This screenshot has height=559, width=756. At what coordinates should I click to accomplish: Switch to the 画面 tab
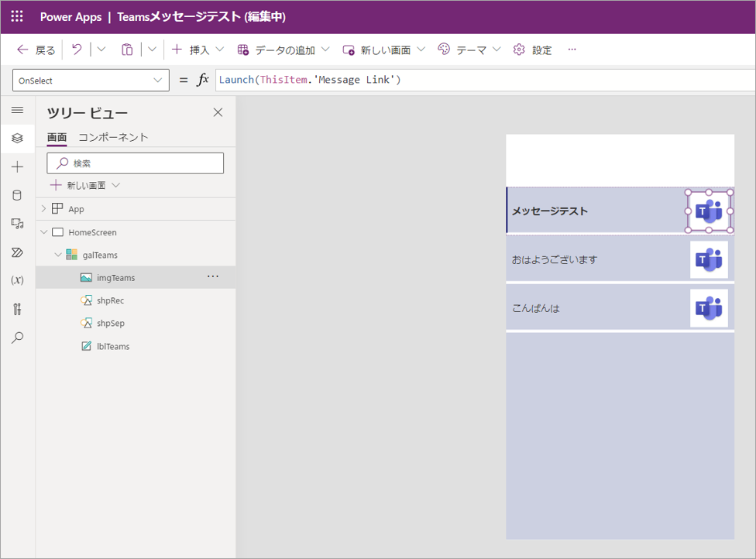(x=57, y=137)
